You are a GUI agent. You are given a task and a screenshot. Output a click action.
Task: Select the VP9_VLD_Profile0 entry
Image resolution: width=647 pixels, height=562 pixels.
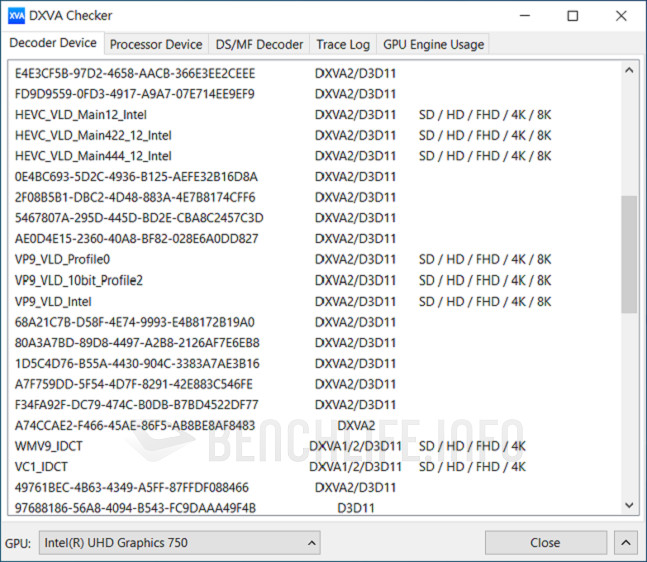click(62, 260)
